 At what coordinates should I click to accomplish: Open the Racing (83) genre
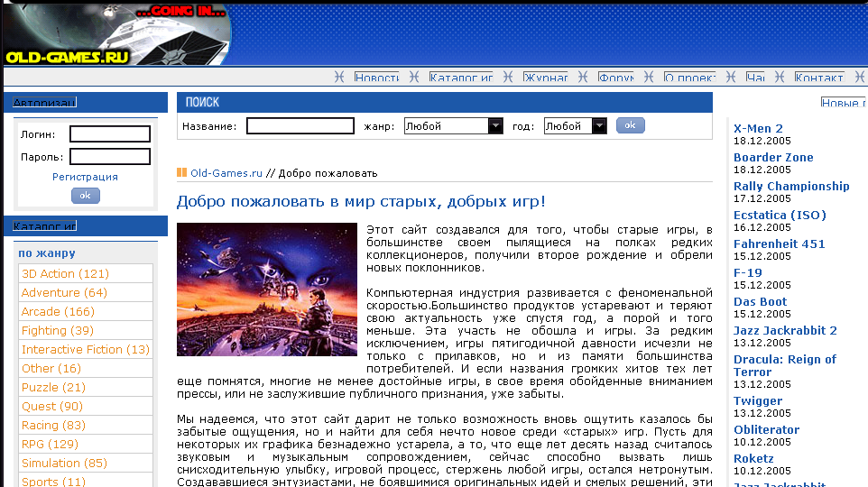pos(54,425)
